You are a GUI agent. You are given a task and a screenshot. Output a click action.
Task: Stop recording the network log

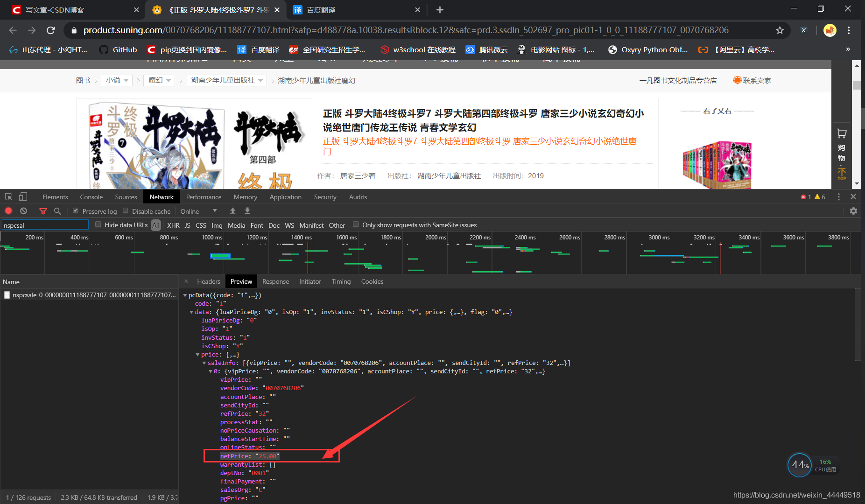pyautogui.click(x=8, y=211)
